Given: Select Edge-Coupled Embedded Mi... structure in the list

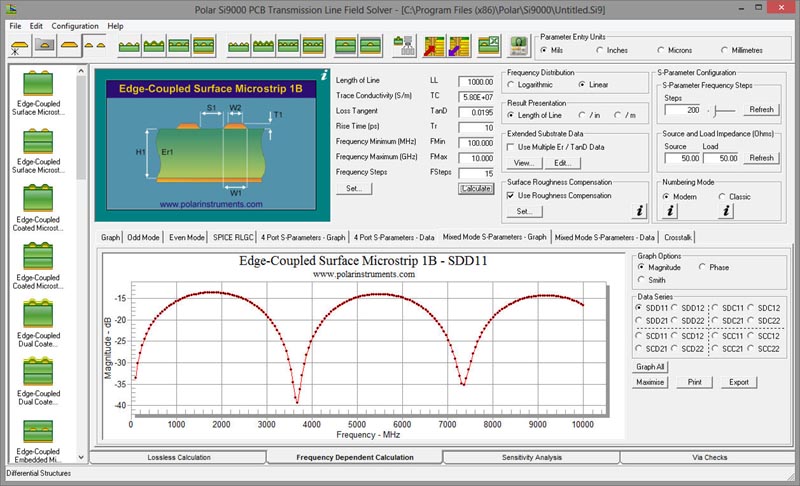Looking at the screenshot, I should [x=38, y=442].
